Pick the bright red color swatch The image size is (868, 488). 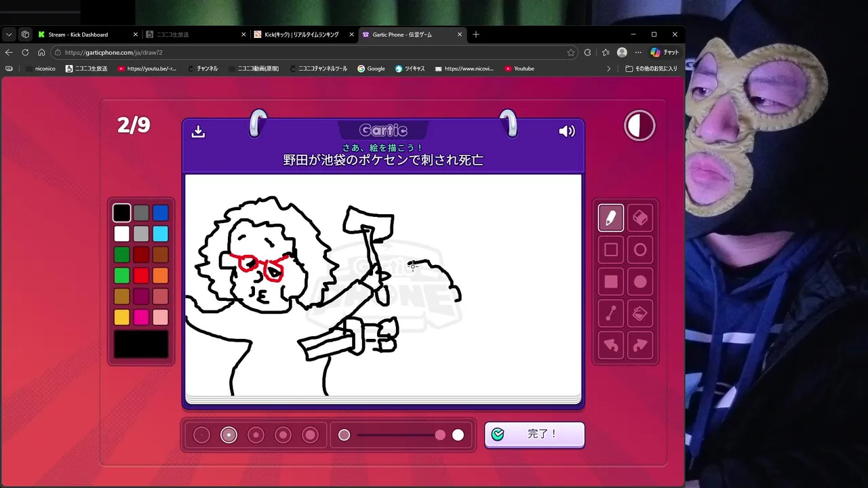[x=141, y=276]
